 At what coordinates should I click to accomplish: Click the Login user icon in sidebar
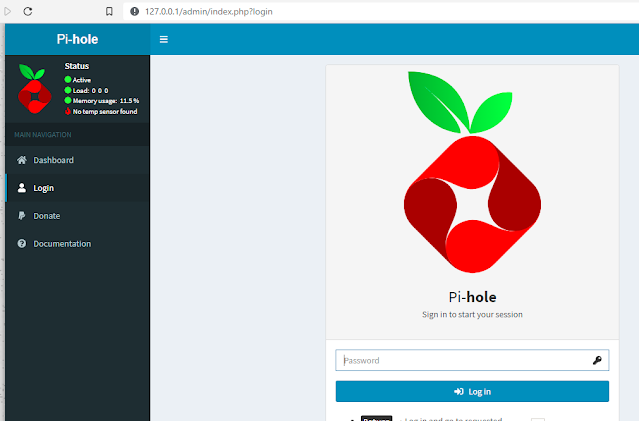point(22,187)
